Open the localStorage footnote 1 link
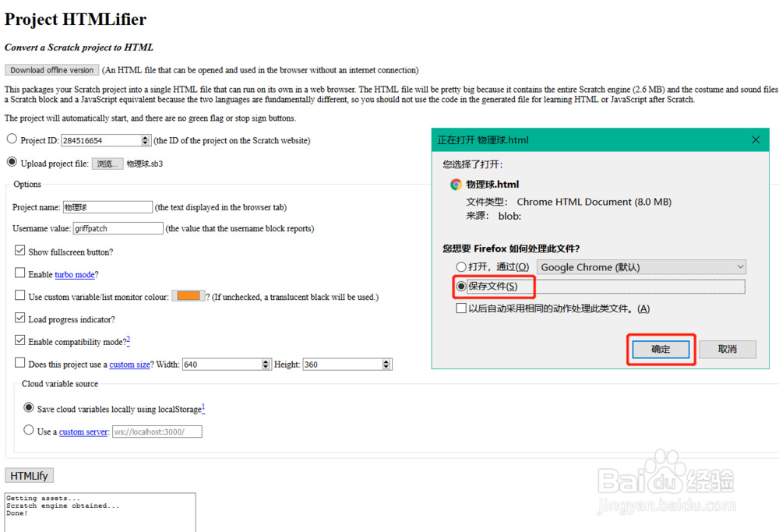Image resolution: width=779 pixels, height=532 pixels. (203, 408)
